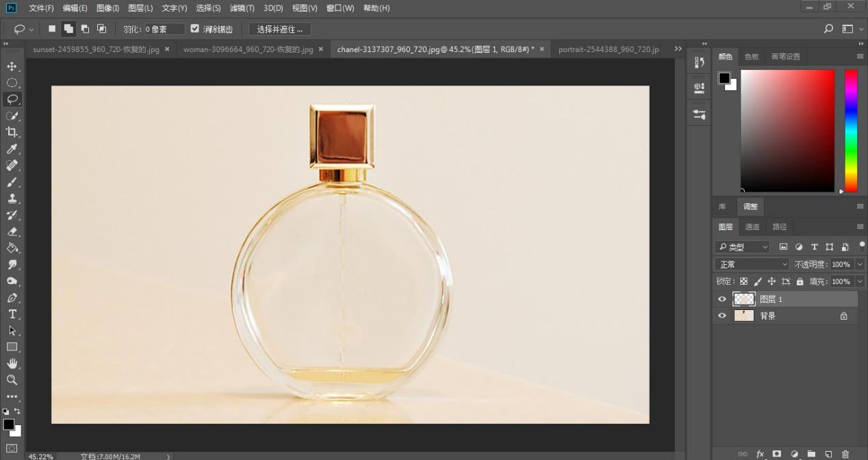
Task: Open the 文件(F) menu
Action: pos(41,8)
